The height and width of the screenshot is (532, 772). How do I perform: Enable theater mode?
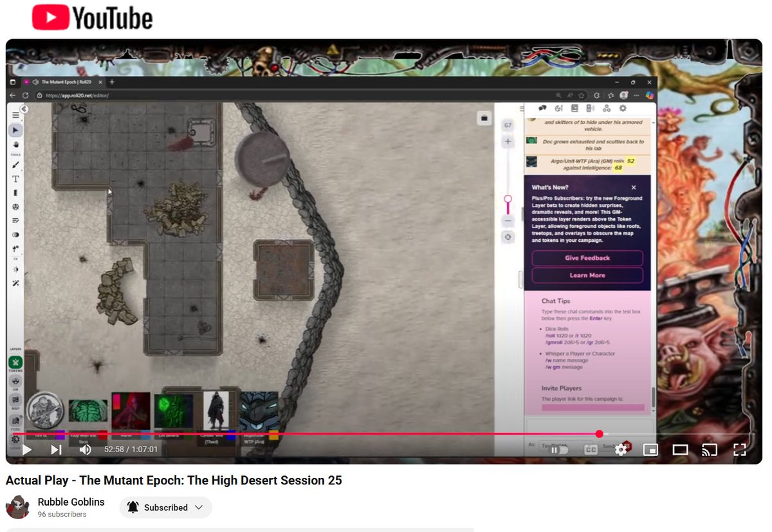[680, 450]
